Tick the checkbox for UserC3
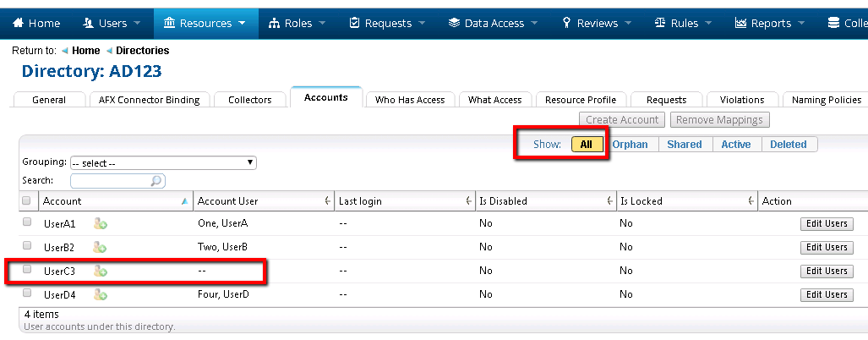868x340 pixels. coord(27,270)
